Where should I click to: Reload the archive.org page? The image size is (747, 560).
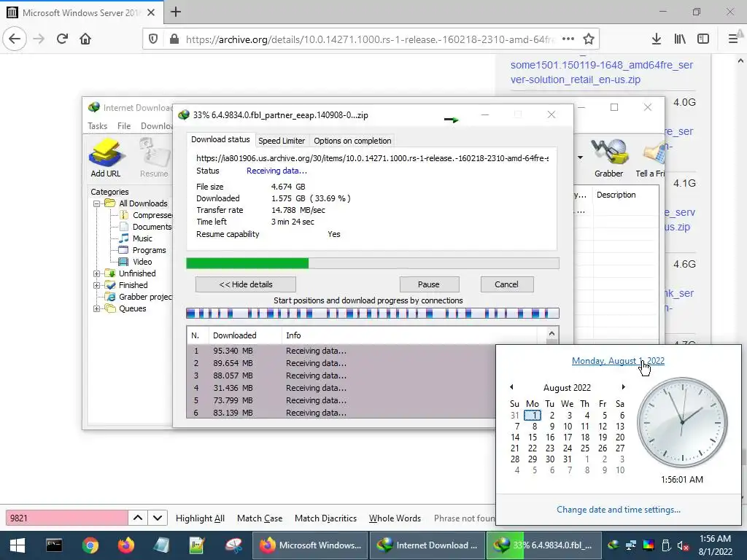[63, 39]
